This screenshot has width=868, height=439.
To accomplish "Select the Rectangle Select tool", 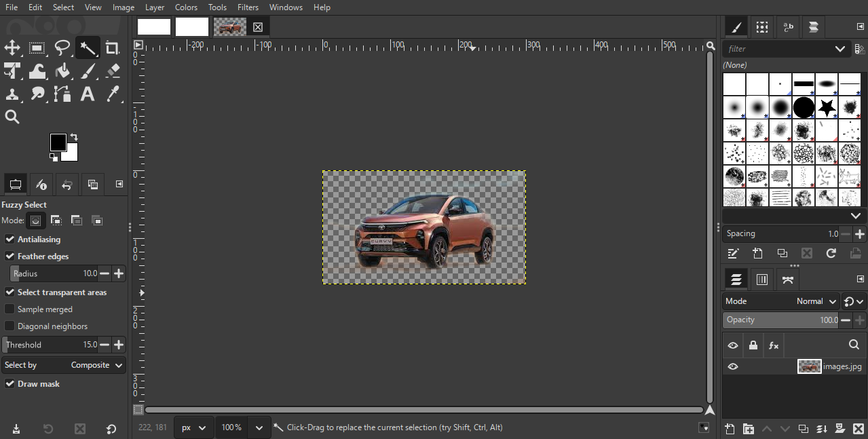I will (x=37, y=48).
